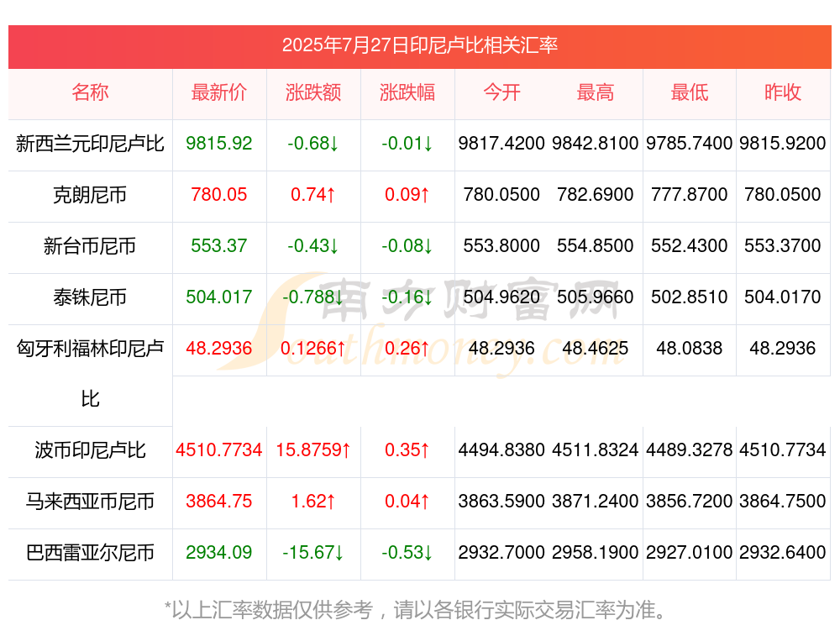This screenshot has height=636, width=840.
Task: Select the 涨跌幅 column header
Action: (407, 92)
